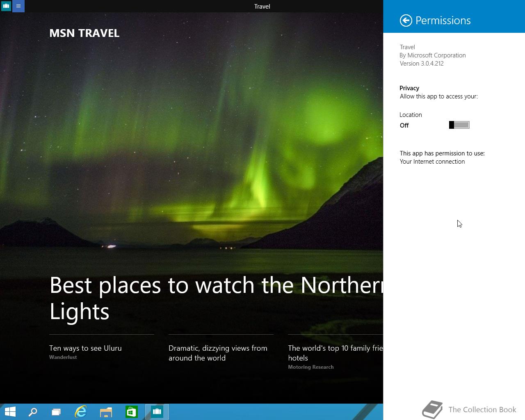Click the Motoring Research source label
This screenshot has width=525, height=420.
(311, 367)
